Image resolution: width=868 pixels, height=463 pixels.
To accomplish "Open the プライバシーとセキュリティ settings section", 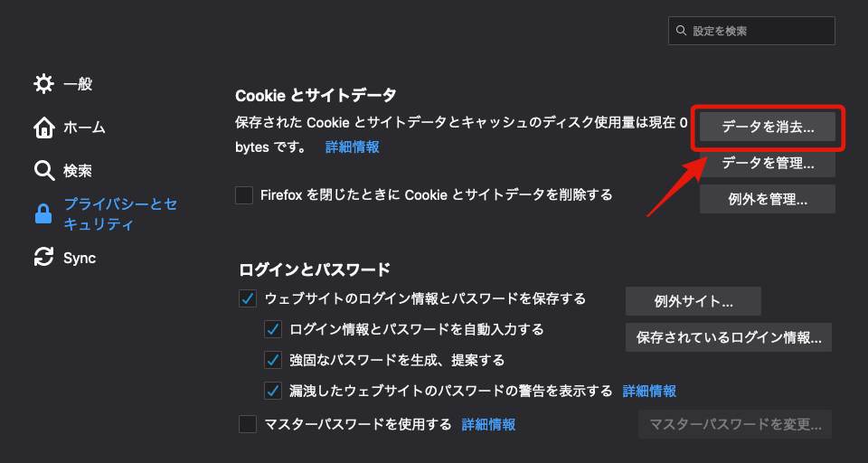I will click(119, 214).
